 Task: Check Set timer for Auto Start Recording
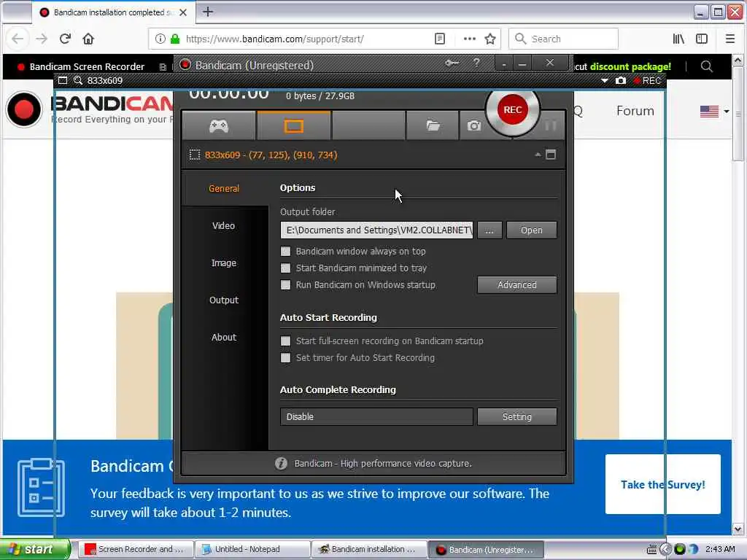point(285,357)
